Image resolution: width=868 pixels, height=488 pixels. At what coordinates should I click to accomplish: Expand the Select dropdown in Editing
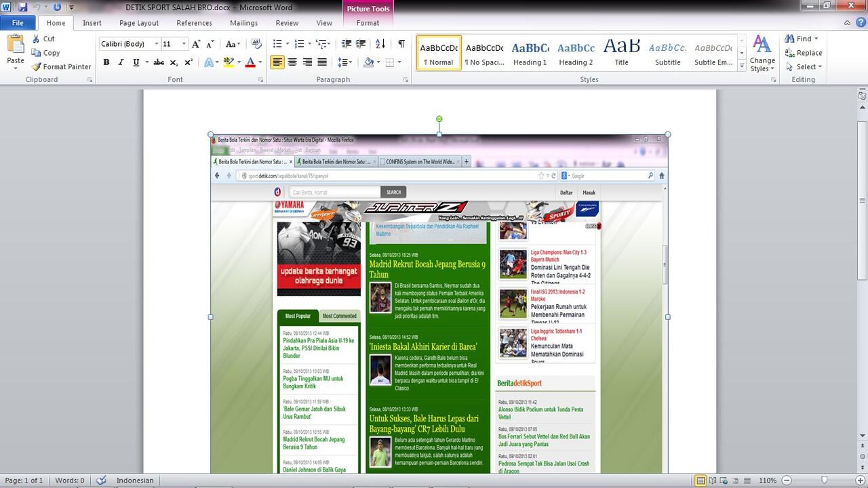pyautogui.click(x=804, y=66)
